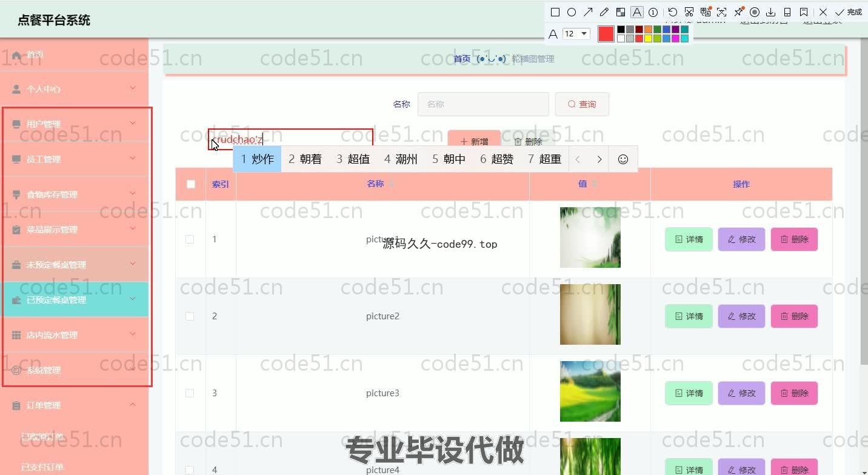This screenshot has height=475, width=868.
Task: Expand the 个人中心 sidebar menu
Action: (75, 89)
